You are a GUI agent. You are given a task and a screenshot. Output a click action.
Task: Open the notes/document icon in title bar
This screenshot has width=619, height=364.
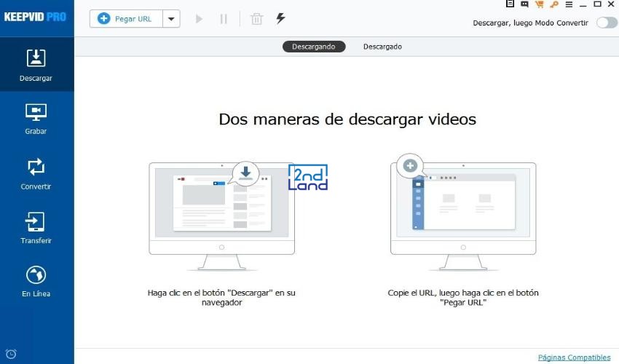[510, 4]
